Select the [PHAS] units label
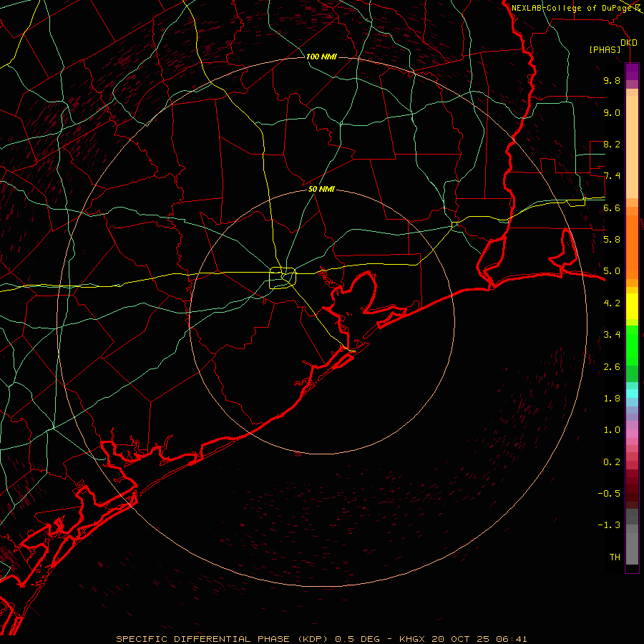This screenshot has width=644, height=644. click(x=605, y=49)
